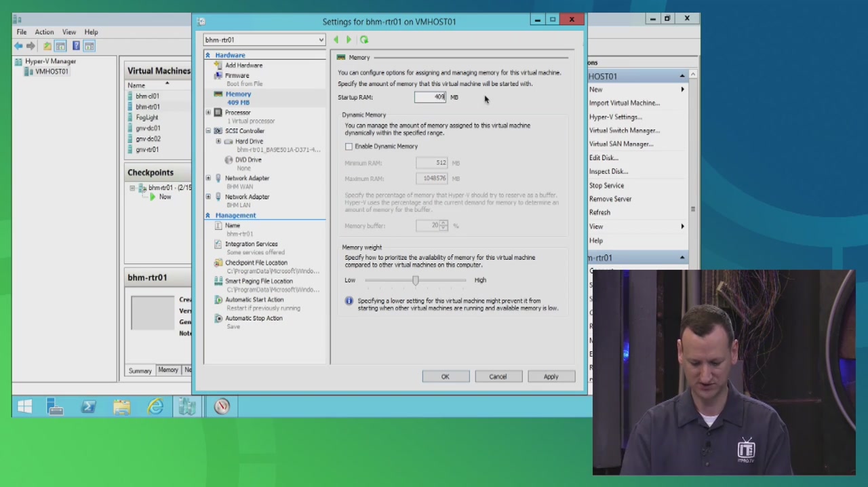Image resolution: width=868 pixels, height=487 pixels.
Task: Click the Startup RAM input field
Action: point(431,97)
